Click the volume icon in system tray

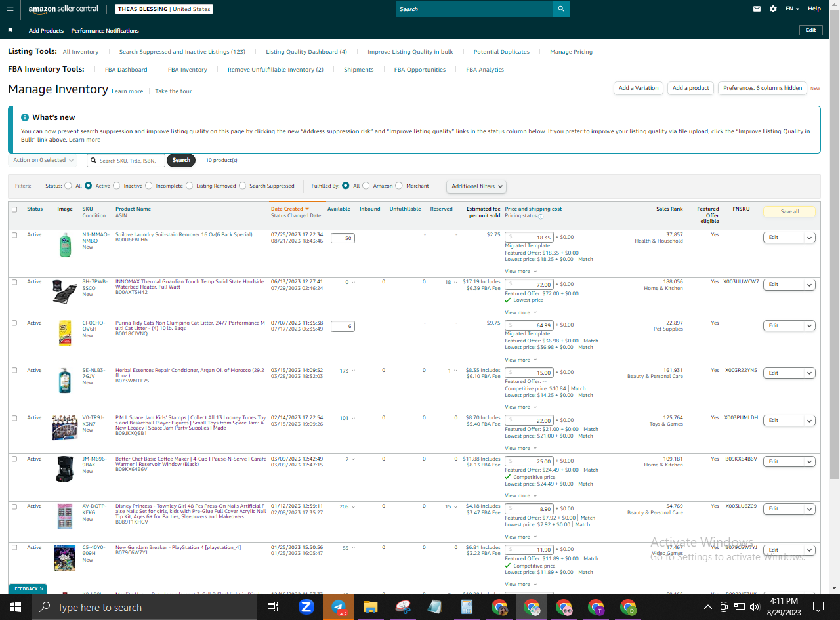(x=754, y=607)
